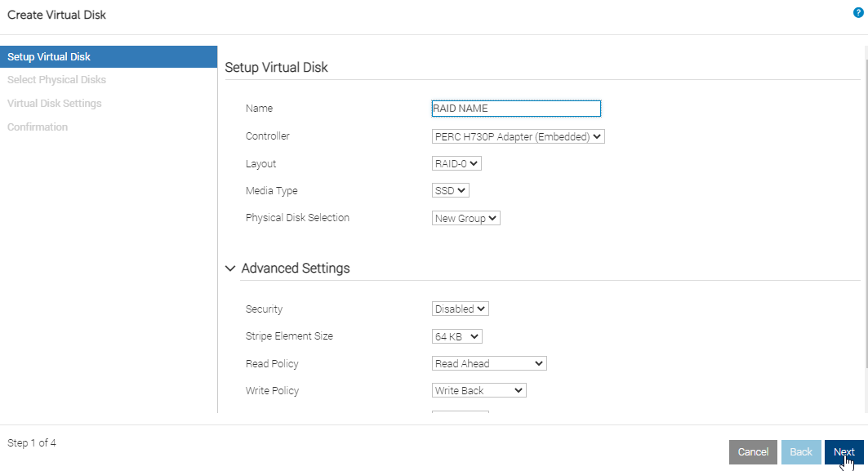
Task: Open the Media Type SSD dropdown
Action: [450, 191]
